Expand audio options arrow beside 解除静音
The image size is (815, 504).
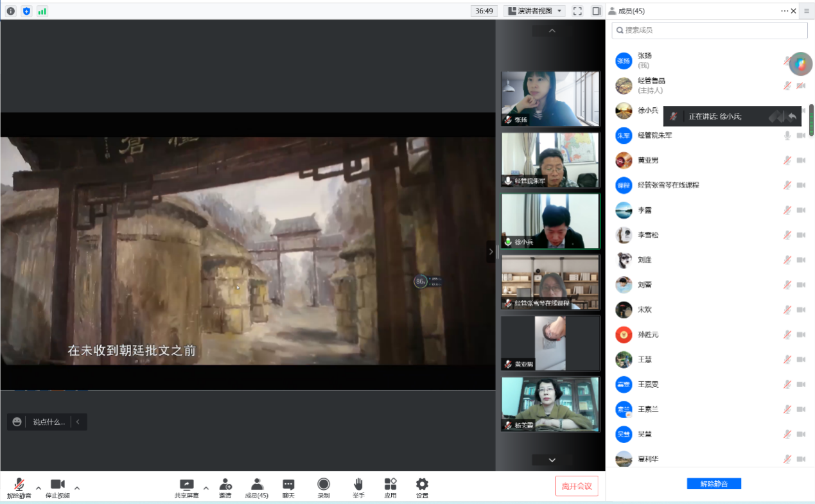pyautogui.click(x=39, y=487)
